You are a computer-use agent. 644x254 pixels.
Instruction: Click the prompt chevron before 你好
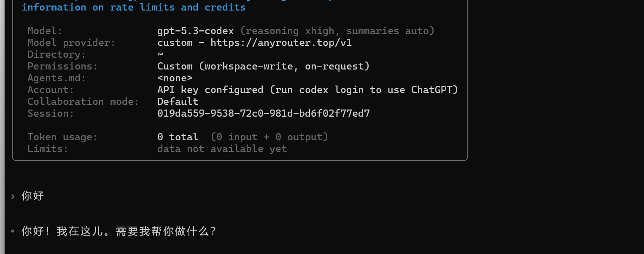coord(13,196)
